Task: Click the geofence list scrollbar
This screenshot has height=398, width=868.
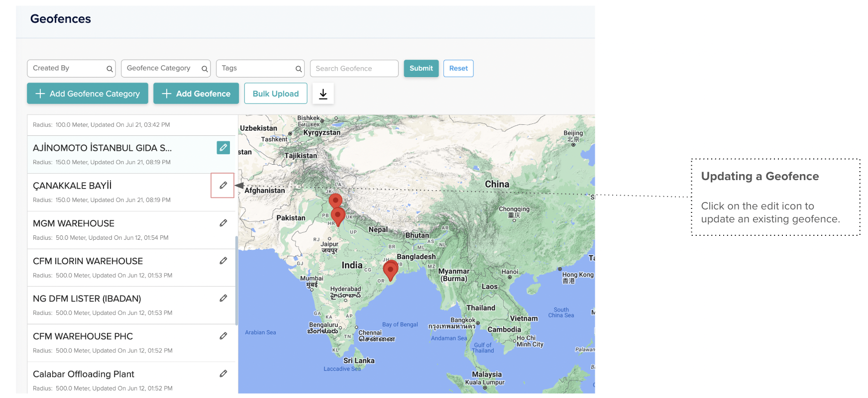Action: click(x=236, y=279)
